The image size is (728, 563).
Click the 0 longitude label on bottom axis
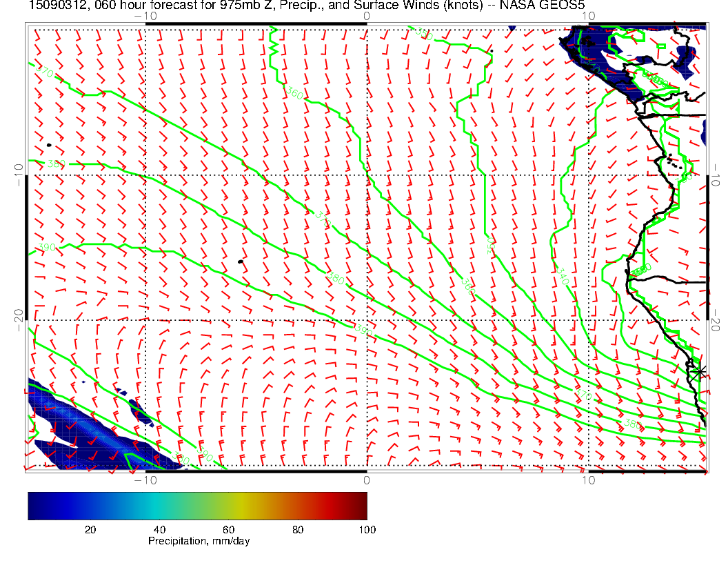366,479
